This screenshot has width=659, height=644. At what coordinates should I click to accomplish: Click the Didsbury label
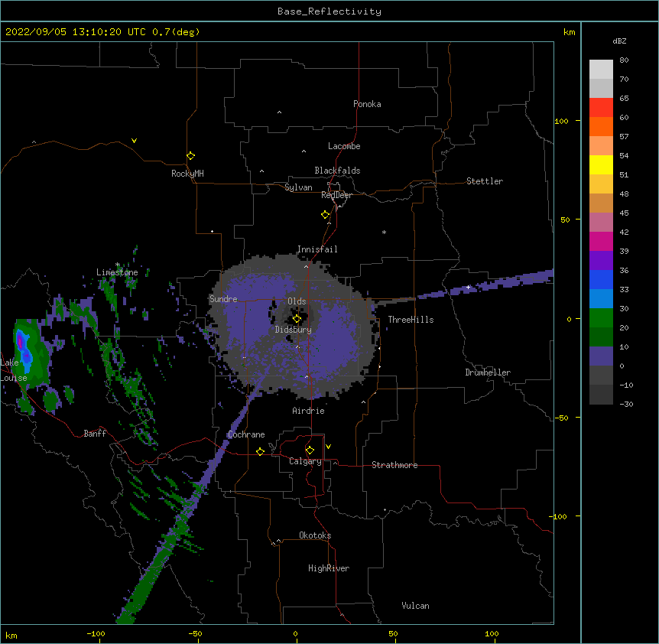click(293, 330)
